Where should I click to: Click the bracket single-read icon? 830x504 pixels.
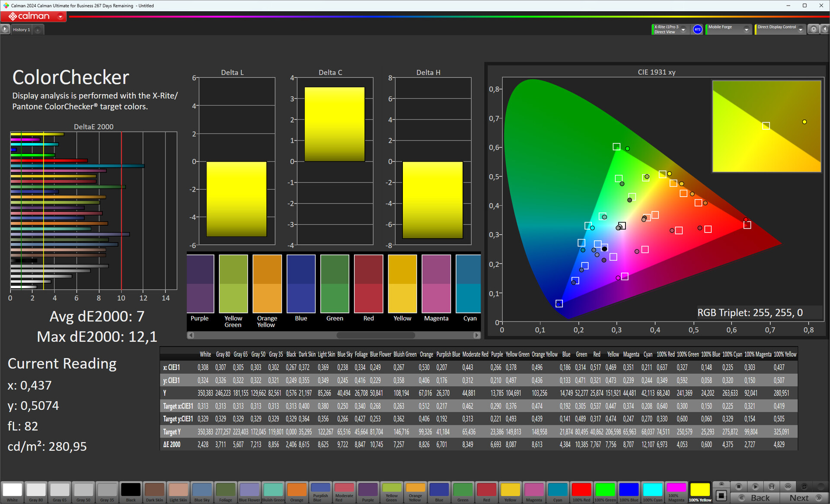(x=772, y=486)
